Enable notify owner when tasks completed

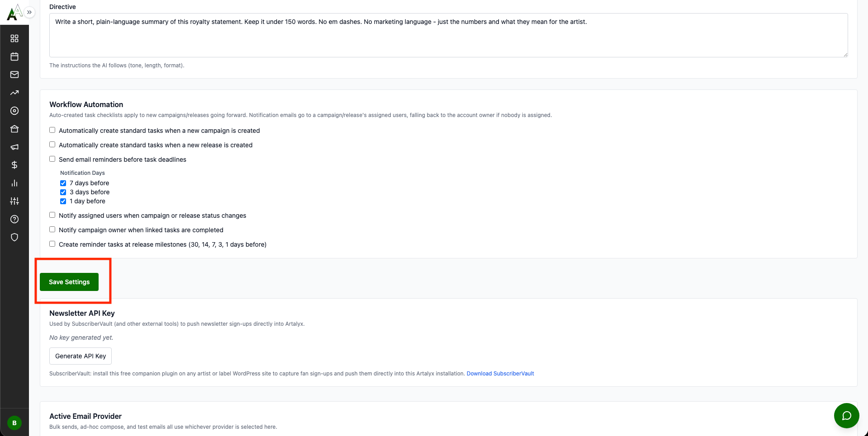pos(52,230)
